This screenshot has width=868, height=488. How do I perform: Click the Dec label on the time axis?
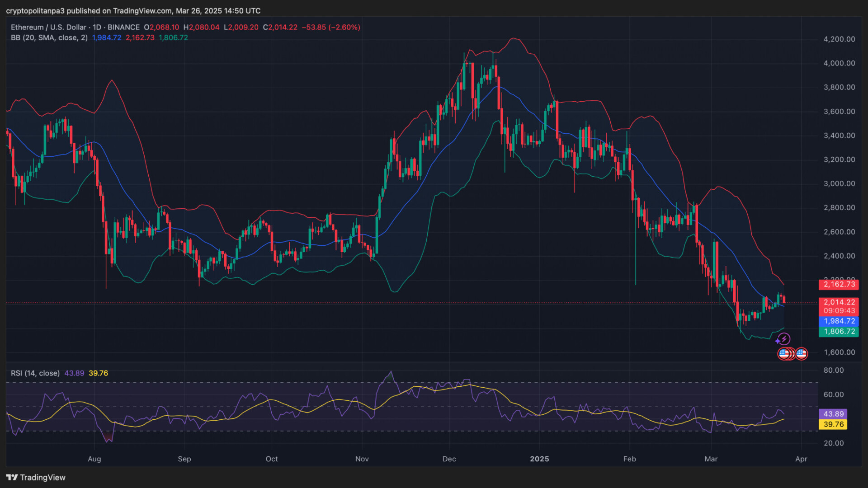(x=449, y=459)
